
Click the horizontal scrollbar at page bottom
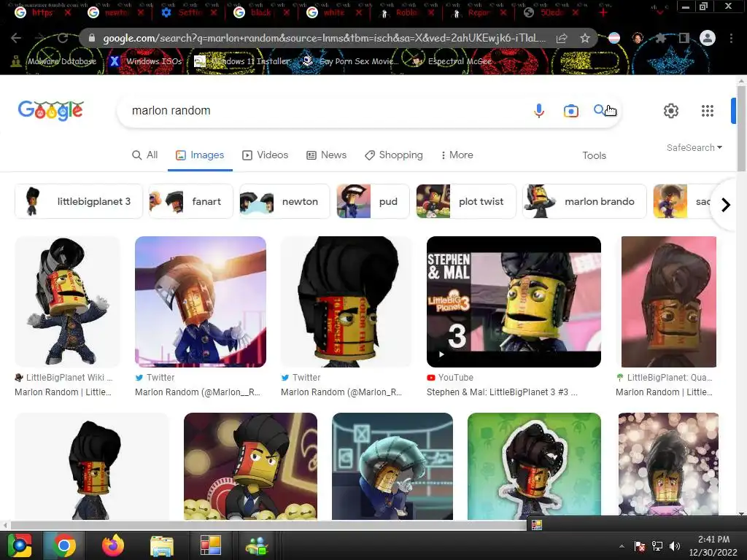coord(268,525)
